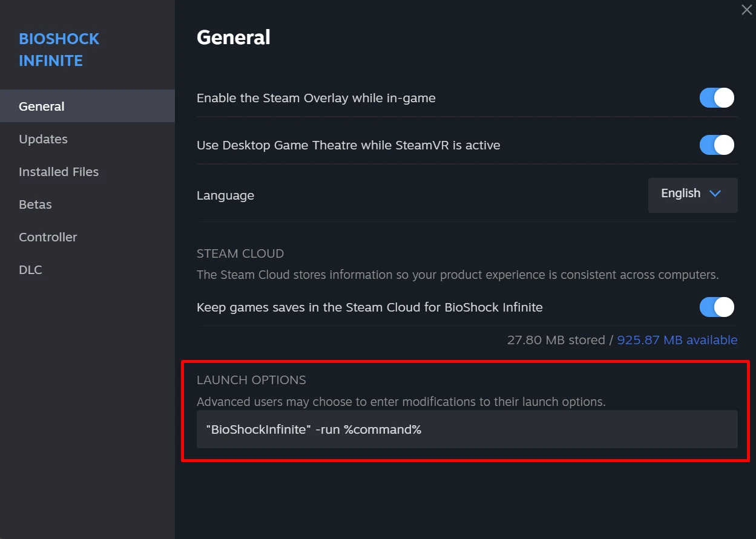
Task: Focus the Launch Options text field
Action: 467,430
